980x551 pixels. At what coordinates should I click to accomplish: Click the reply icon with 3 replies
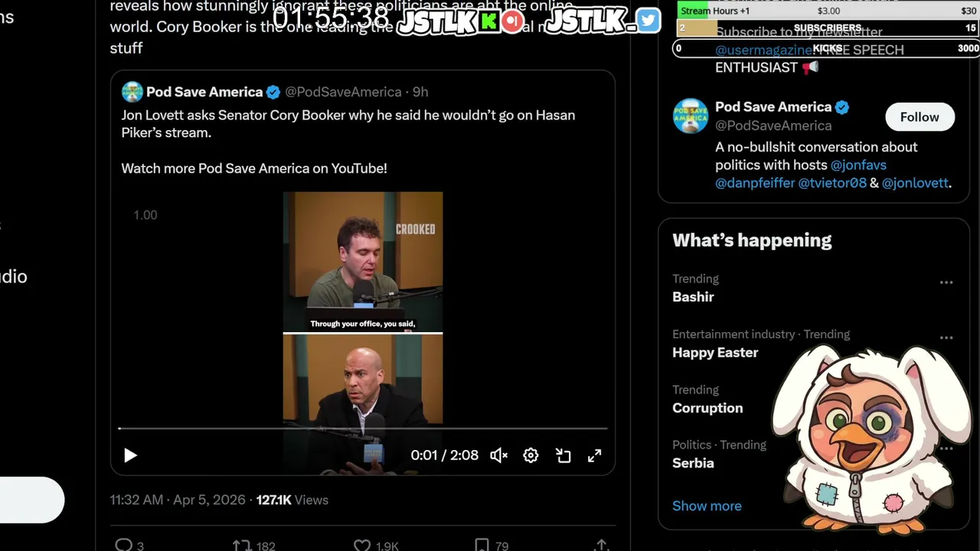123,545
